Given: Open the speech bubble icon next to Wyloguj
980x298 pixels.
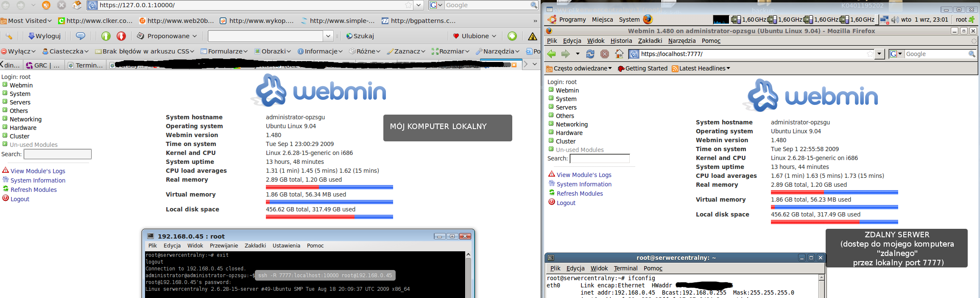Looking at the screenshot, I should (80, 36).
